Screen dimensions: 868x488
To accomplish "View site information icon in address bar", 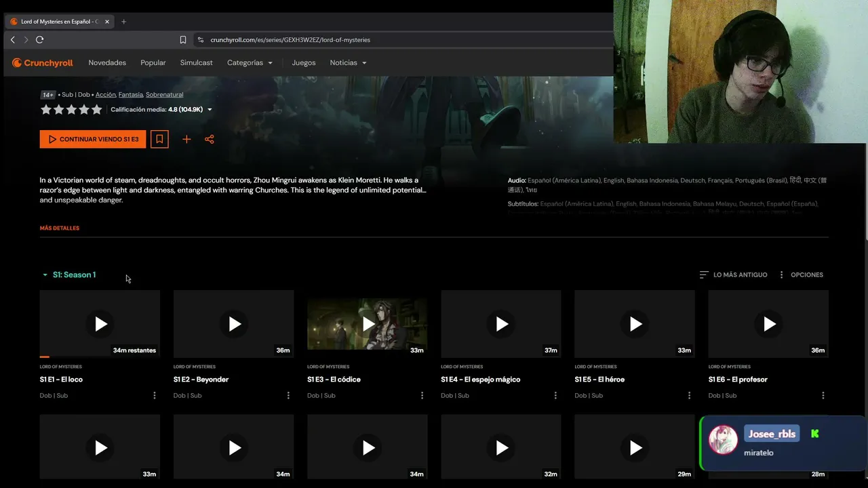I will point(200,40).
